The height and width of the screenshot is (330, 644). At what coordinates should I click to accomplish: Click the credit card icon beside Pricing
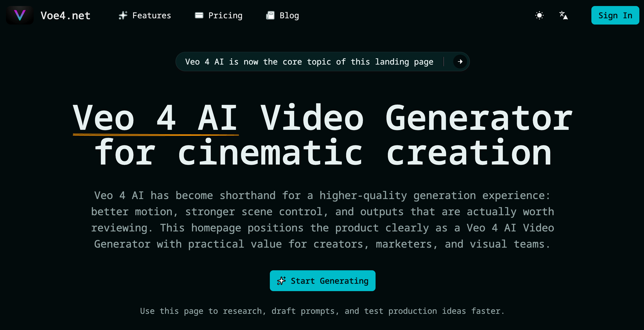(199, 16)
